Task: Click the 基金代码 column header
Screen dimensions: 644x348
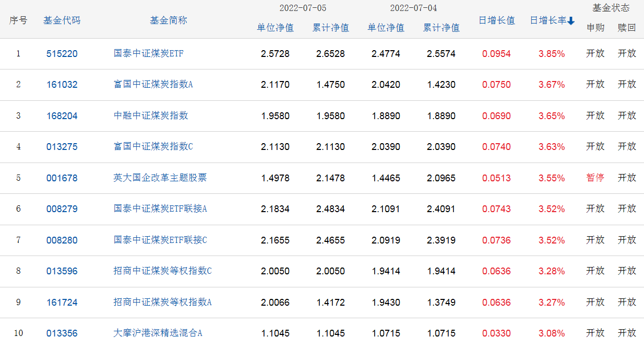Action: click(62, 20)
